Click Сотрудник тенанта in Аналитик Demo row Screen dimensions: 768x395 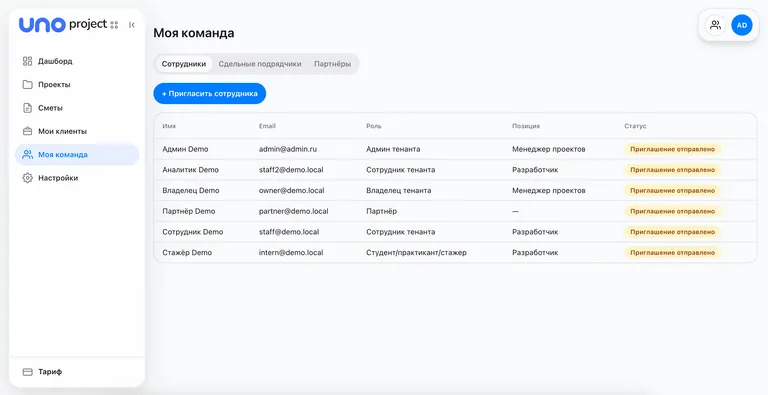(400, 170)
